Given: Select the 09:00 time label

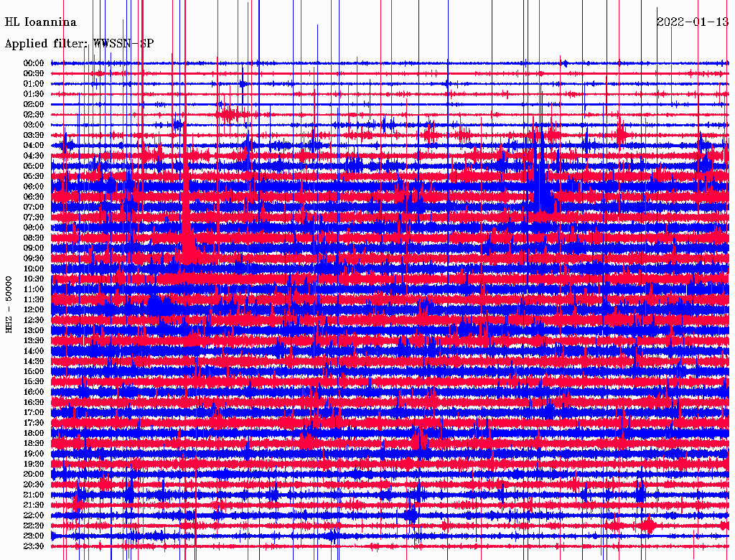Looking at the screenshot, I should tap(34, 248).
